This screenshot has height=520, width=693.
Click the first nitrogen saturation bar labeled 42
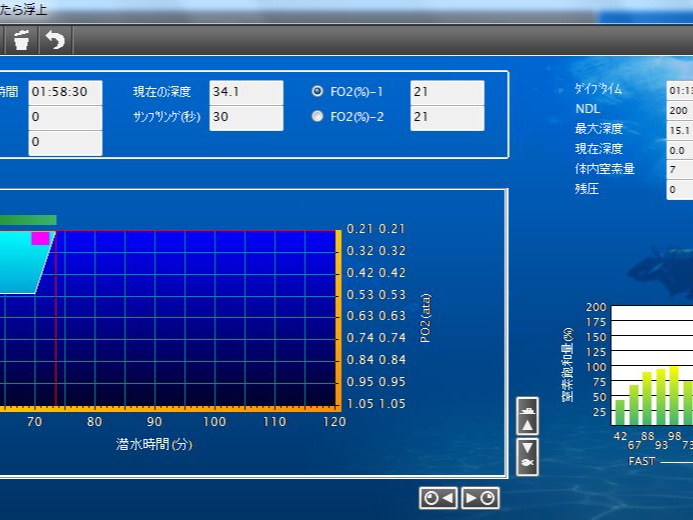point(620,412)
